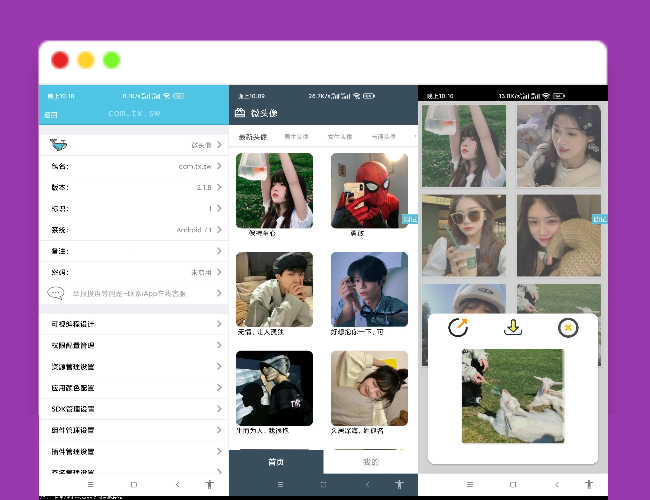
Task: Expand the Android 7.1 system row chevron
Action: (x=219, y=229)
